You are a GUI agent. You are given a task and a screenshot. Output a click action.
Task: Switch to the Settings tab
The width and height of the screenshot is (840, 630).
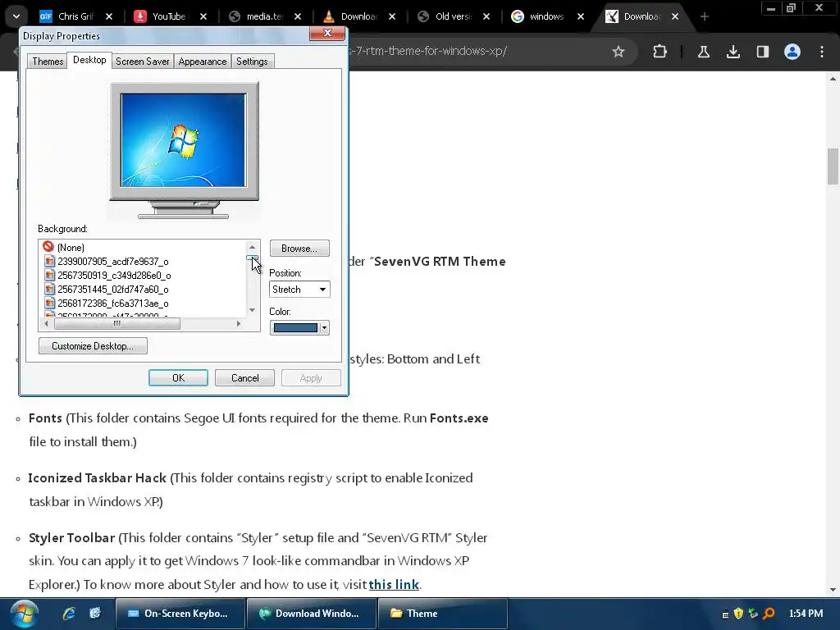coord(252,61)
